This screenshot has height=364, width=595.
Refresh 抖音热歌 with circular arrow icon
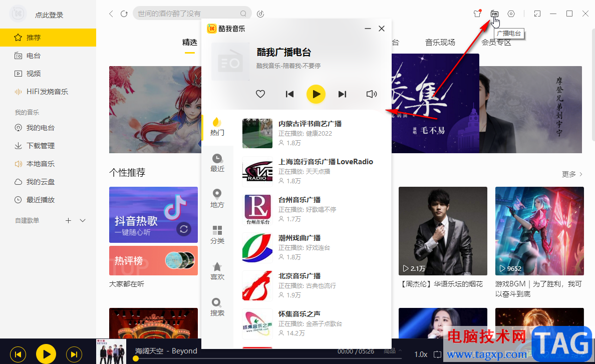[x=184, y=229]
